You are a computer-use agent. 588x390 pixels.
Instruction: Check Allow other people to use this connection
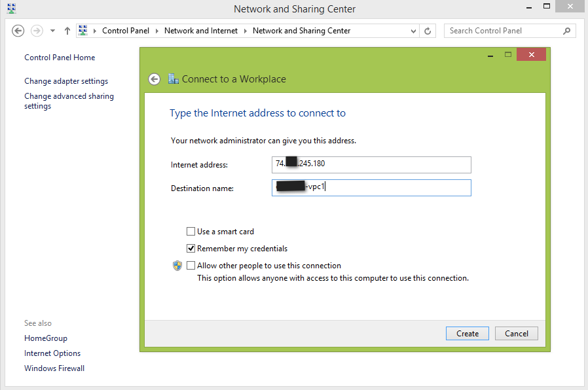[191, 266]
